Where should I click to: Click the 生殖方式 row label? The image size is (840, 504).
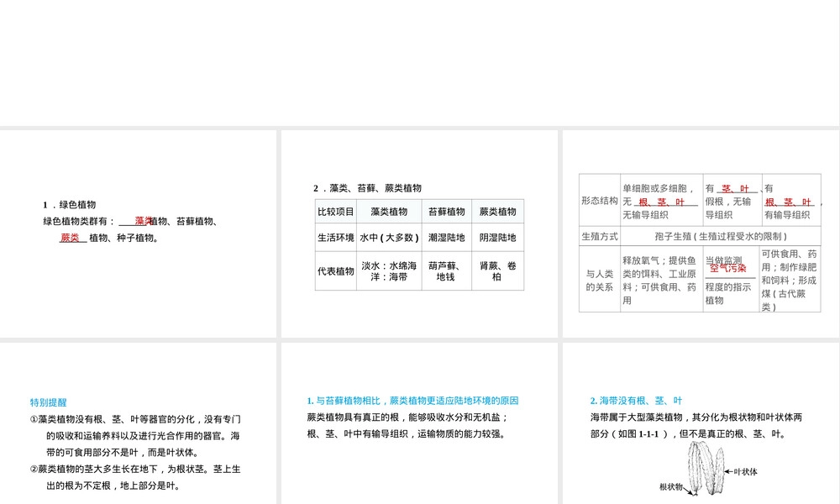click(600, 236)
